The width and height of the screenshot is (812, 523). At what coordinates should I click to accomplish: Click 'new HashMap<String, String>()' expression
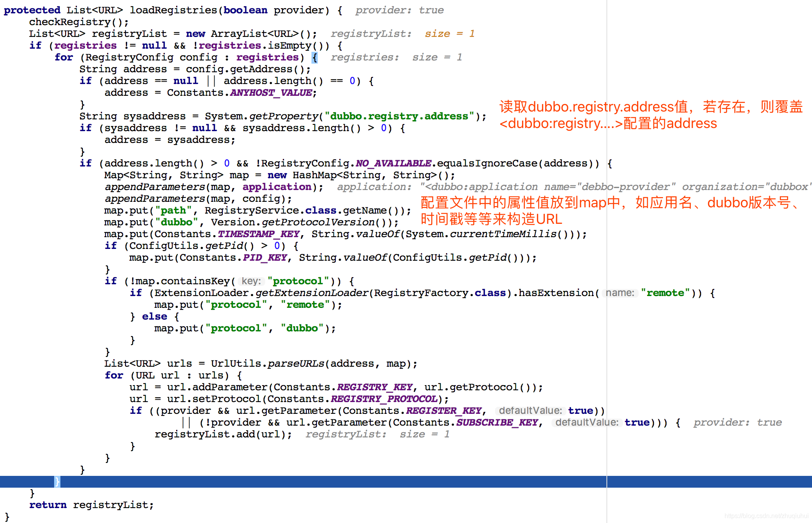tap(358, 175)
